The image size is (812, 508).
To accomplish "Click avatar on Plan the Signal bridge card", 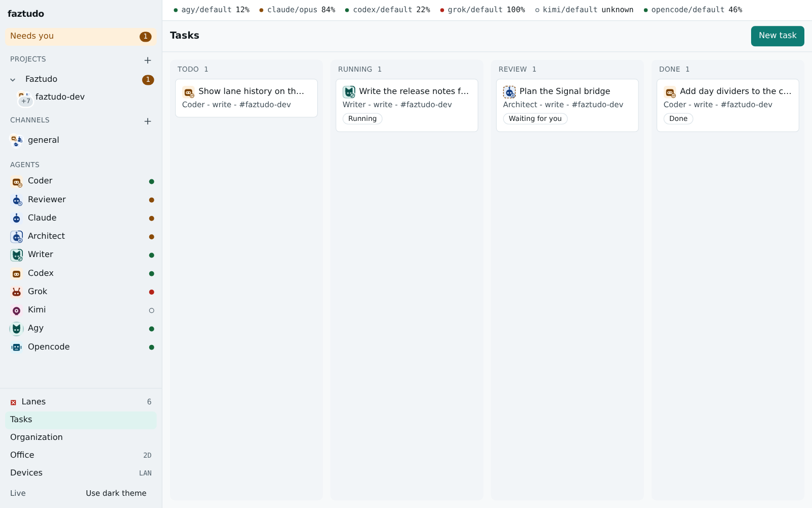I will point(509,92).
